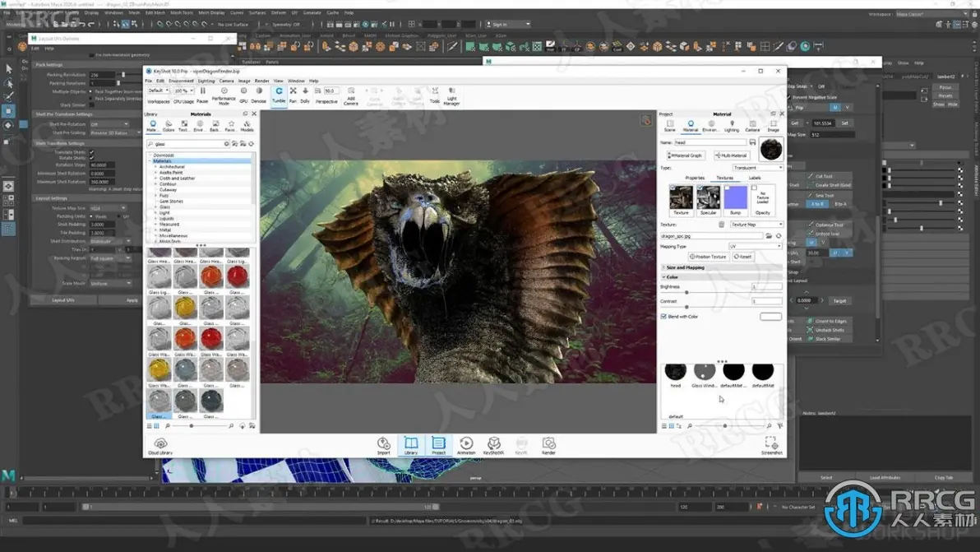Browse for texture file folder icon

coord(769,235)
